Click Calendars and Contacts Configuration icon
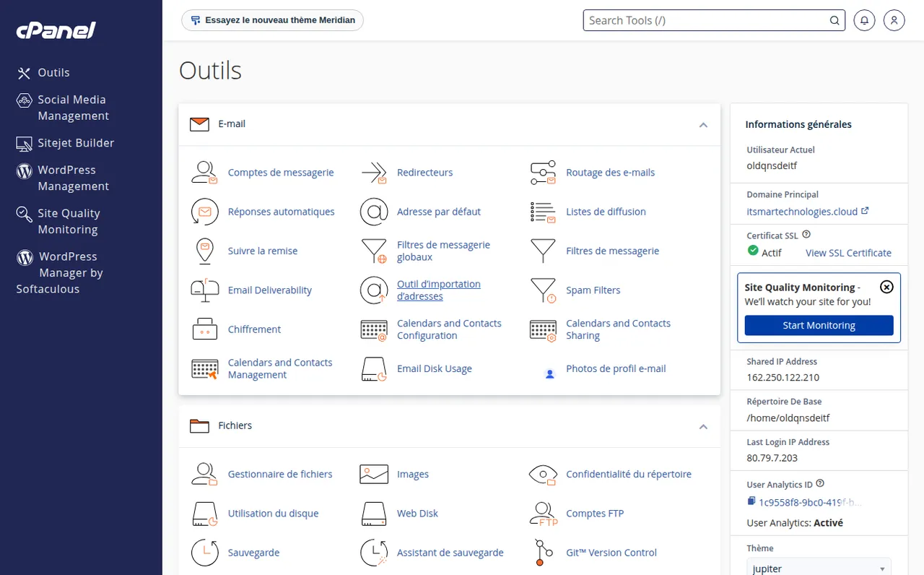Image resolution: width=924 pixels, height=575 pixels. (374, 329)
